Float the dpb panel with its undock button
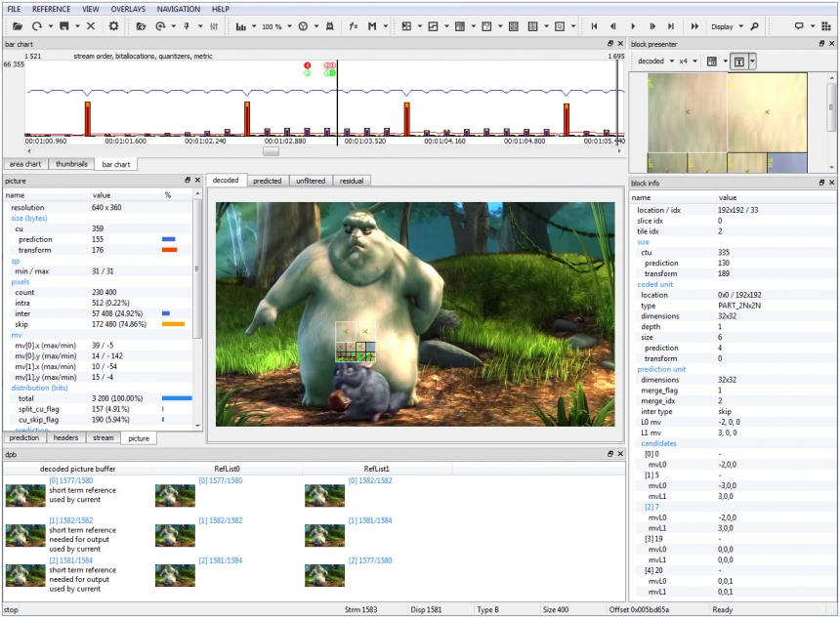840x618 pixels. point(610,454)
